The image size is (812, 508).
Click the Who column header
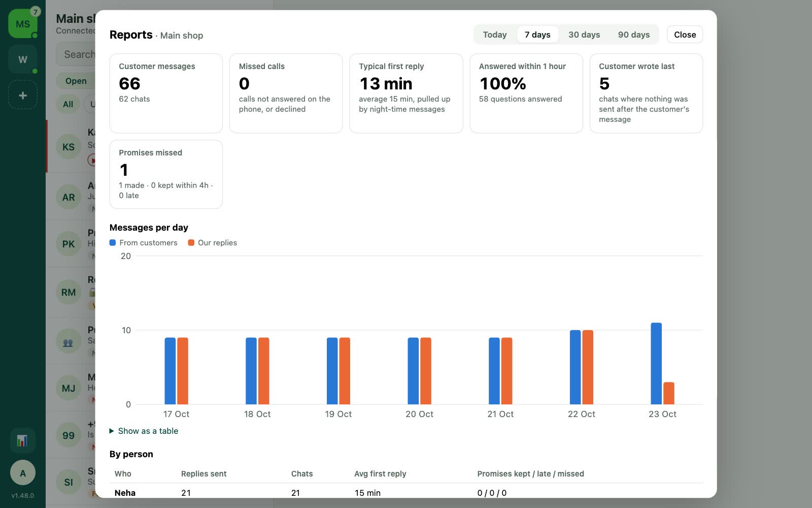[x=123, y=473]
